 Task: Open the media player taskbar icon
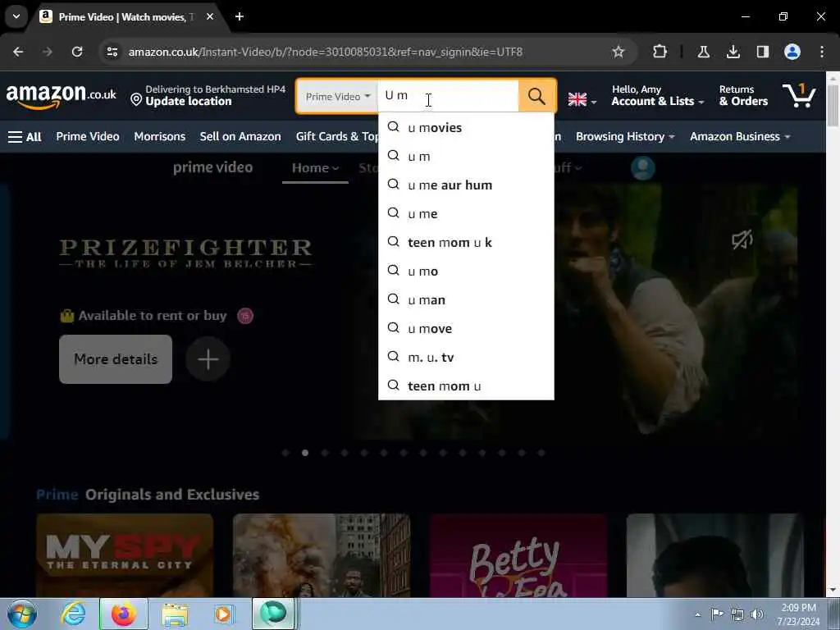223,614
